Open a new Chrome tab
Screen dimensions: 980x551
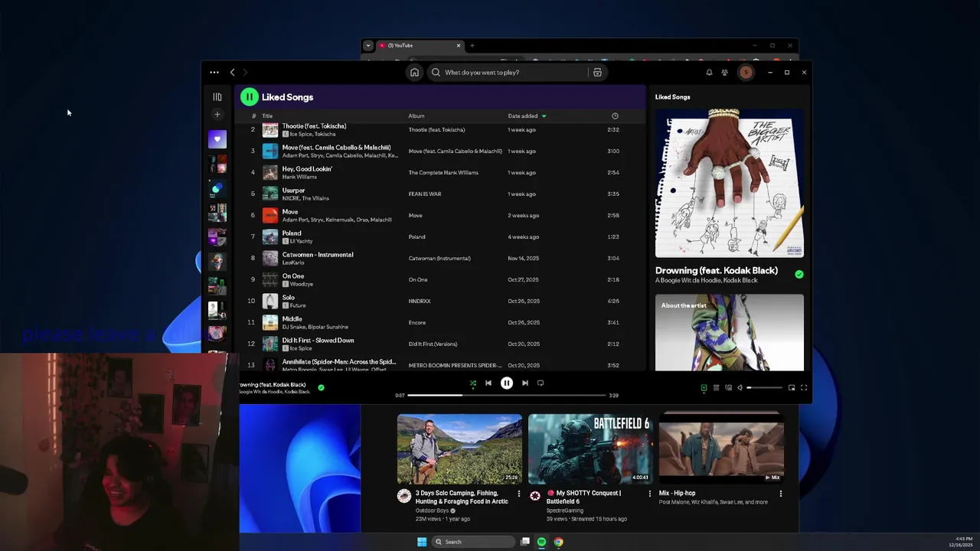point(472,46)
